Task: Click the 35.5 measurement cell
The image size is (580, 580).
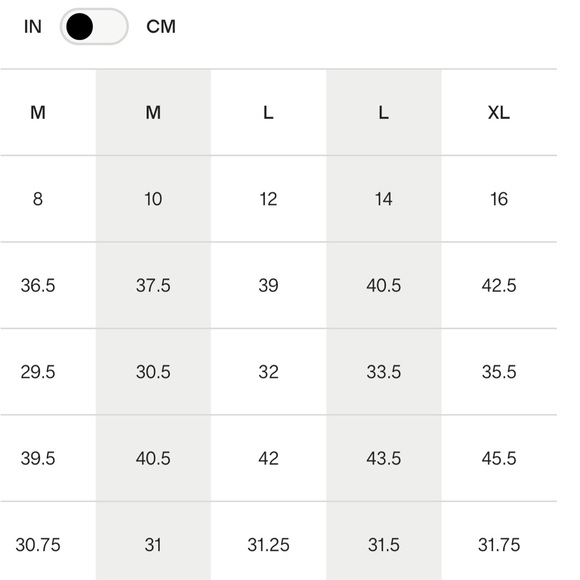Action: pyautogui.click(x=499, y=372)
